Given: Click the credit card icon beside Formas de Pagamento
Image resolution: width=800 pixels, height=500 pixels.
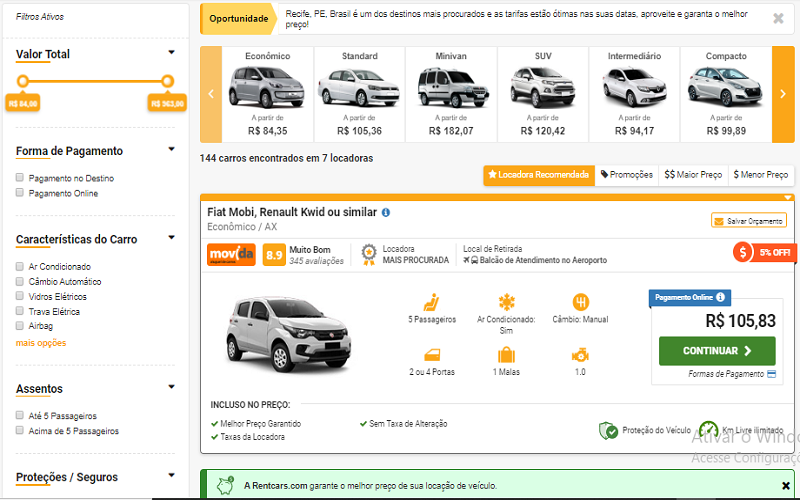Looking at the screenshot, I should point(771,374).
